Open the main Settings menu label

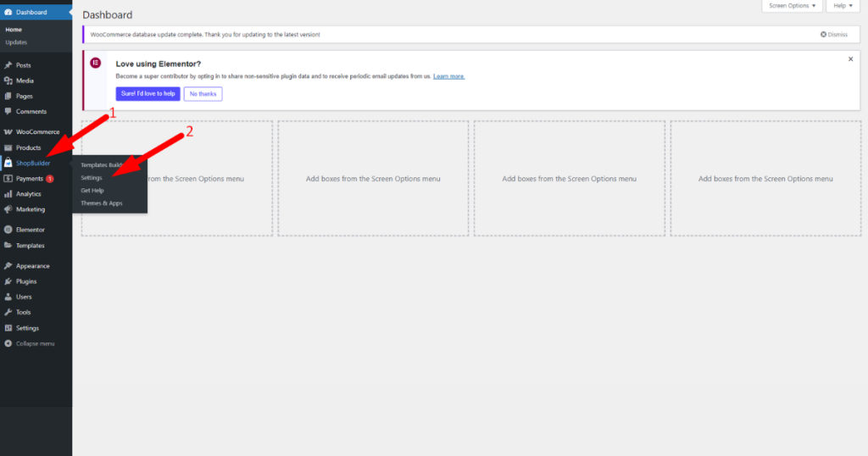(x=28, y=328)
